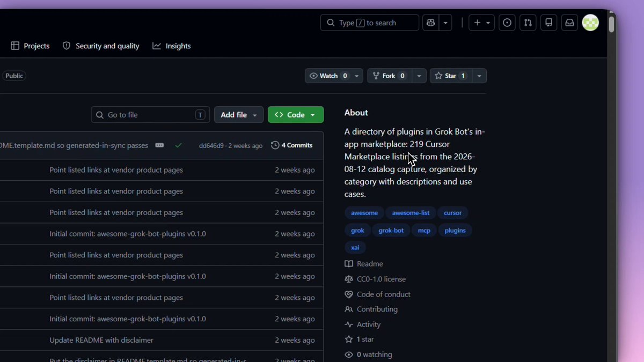
Task: Switch to the Security and quality tab
Action: (x=101, y=46)
